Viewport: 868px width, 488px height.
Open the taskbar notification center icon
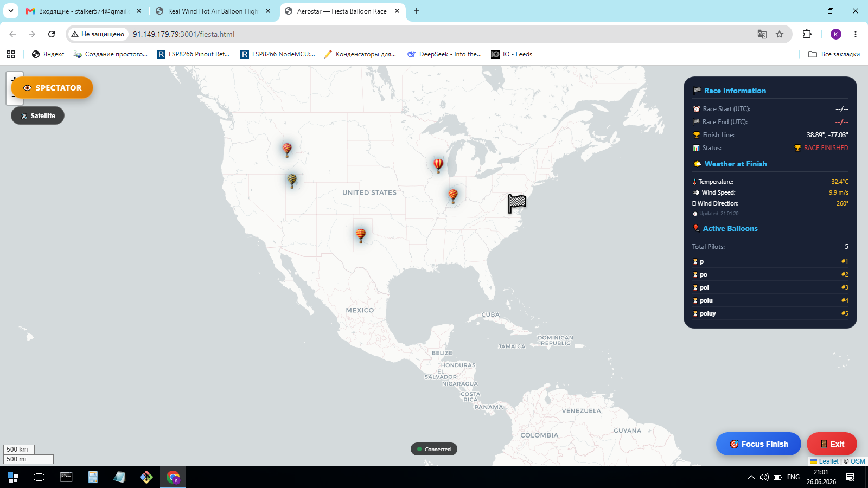pyautogui.click(x=850, y=477)
